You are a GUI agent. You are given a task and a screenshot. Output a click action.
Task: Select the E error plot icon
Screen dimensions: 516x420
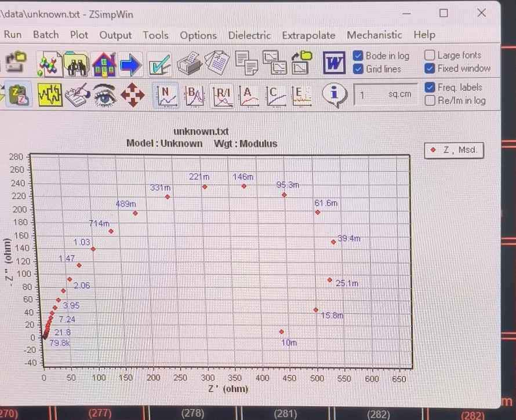pyautogui.click(x=301, y=96)
